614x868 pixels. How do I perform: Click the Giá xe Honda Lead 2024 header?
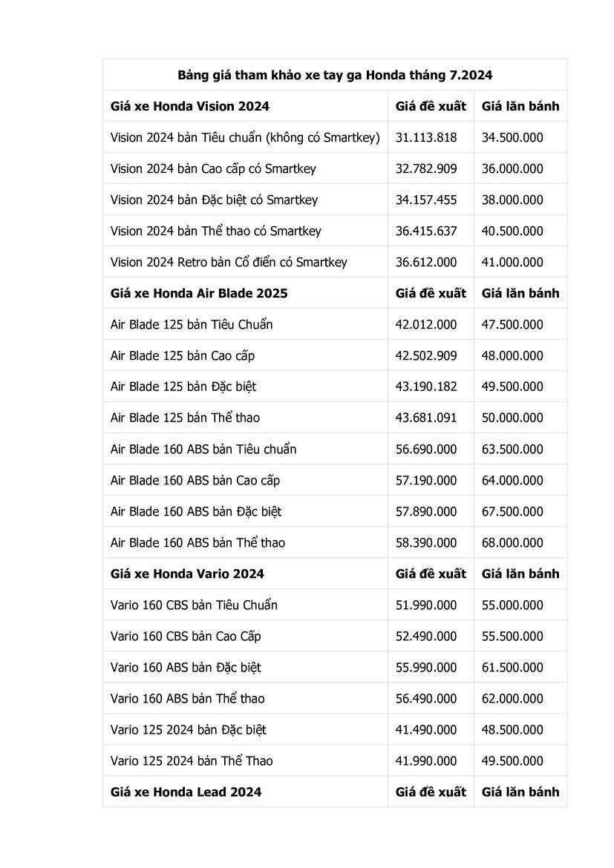tap(186, 792)
